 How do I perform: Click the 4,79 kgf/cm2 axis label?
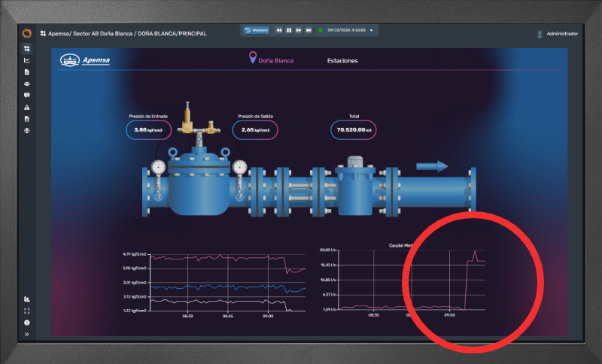[135, 254]
